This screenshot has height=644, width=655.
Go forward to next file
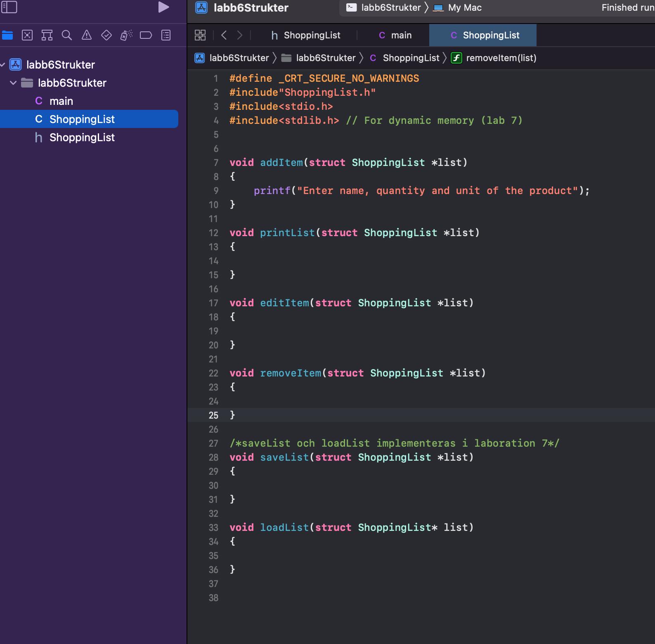[x=240, y=36]
